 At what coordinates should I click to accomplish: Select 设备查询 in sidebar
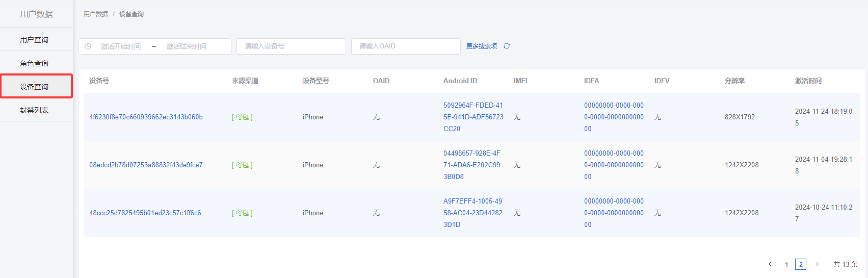pyautogui.click(x=37, y=86)
